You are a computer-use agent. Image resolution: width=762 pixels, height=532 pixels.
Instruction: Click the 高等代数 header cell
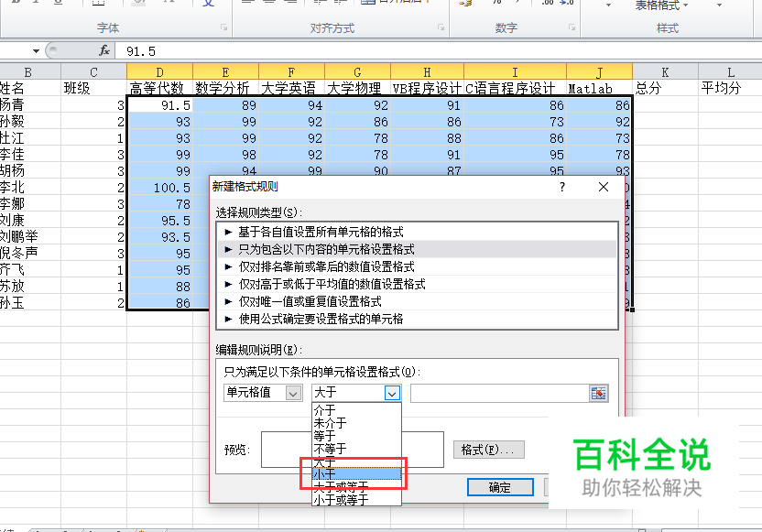(160, 88)
